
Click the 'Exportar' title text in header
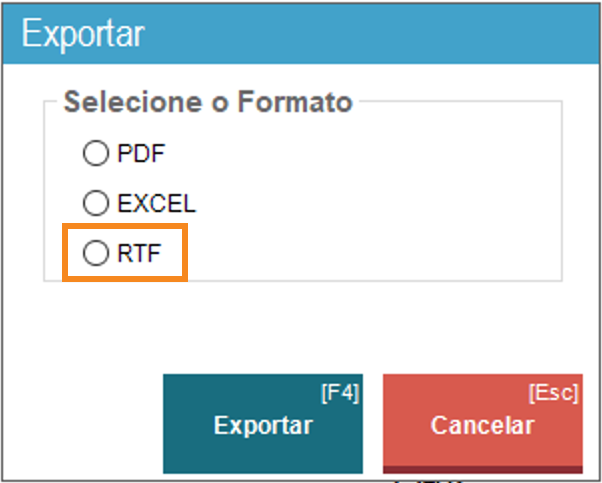pyautogui.click(x=84, y=33)
